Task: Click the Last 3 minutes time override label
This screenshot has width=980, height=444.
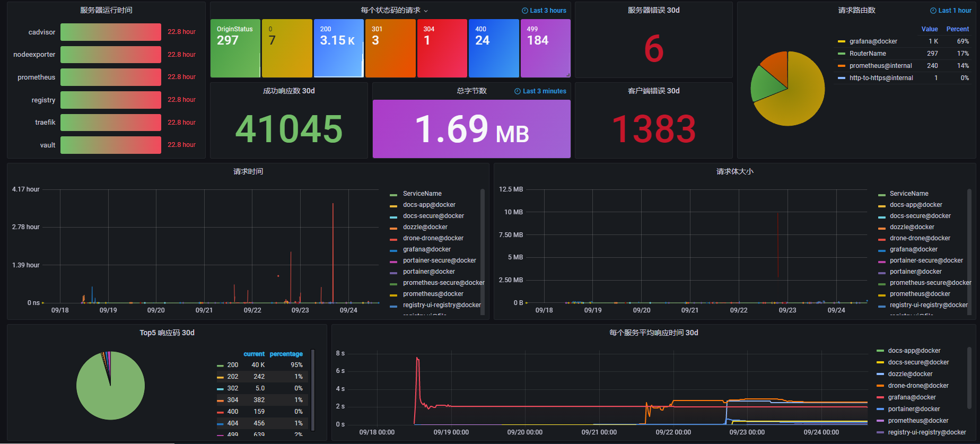Action: (544, 91)
